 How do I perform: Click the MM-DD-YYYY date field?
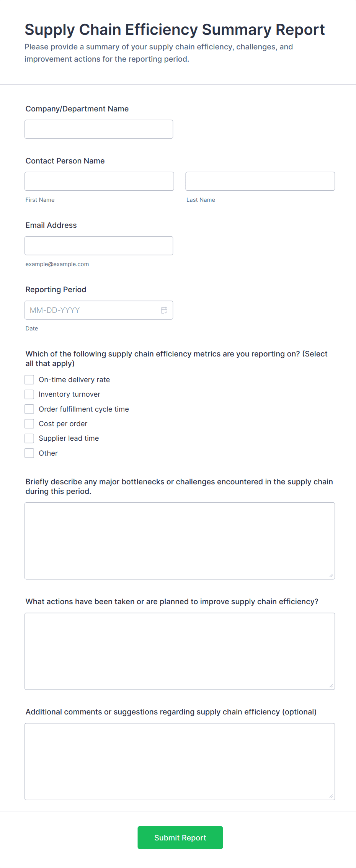88,310
